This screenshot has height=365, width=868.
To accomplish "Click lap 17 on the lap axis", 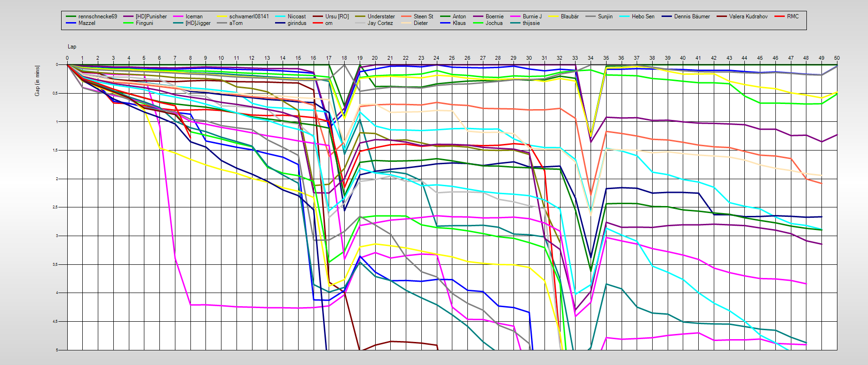I will pos(329,58).
